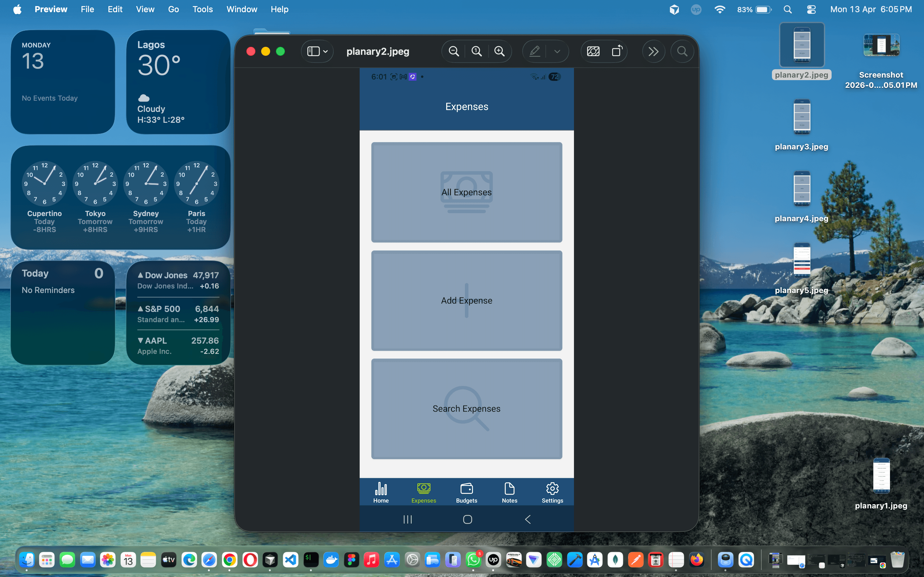The height and width of the screenshot is (577, 924).
Task: Select the Markup pencil tool
Action: click(x=535, y=51)
